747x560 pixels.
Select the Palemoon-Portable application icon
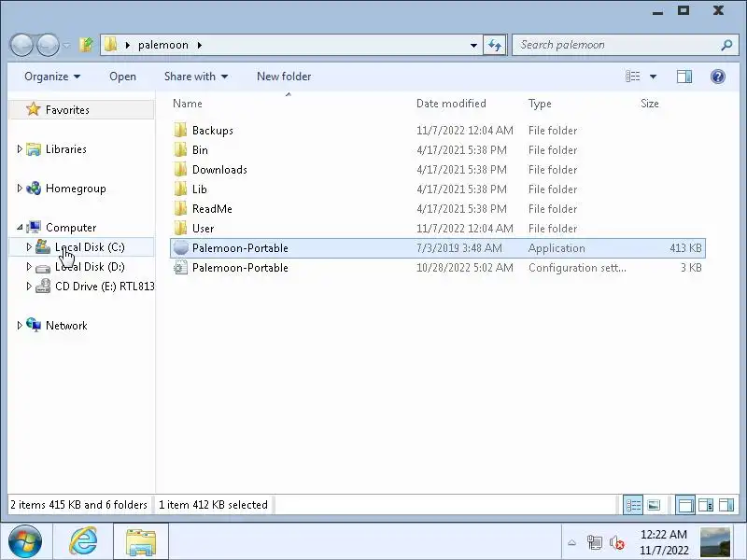pyautogui.click(x=180, y=247)
